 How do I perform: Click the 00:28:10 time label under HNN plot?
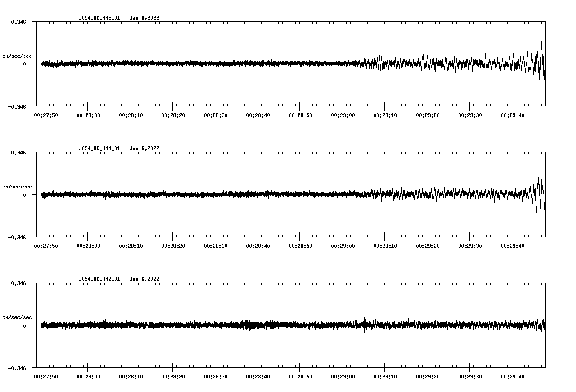[131, 246]
